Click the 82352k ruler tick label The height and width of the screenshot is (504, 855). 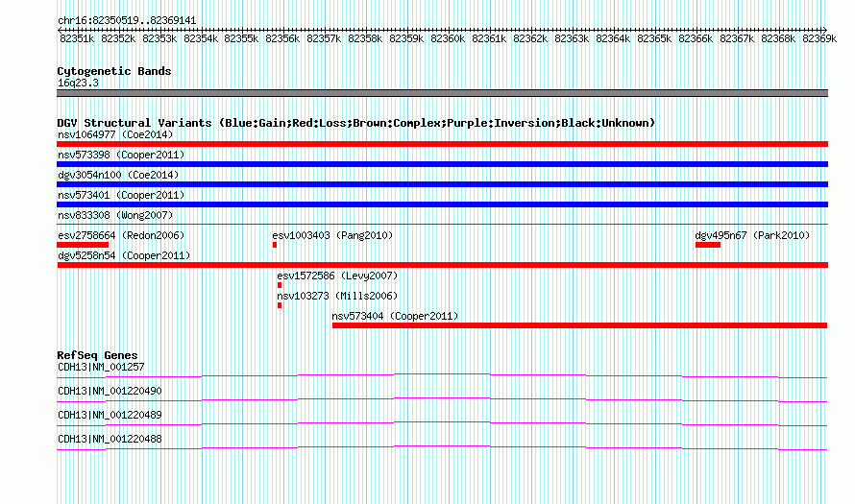point(118,38)
